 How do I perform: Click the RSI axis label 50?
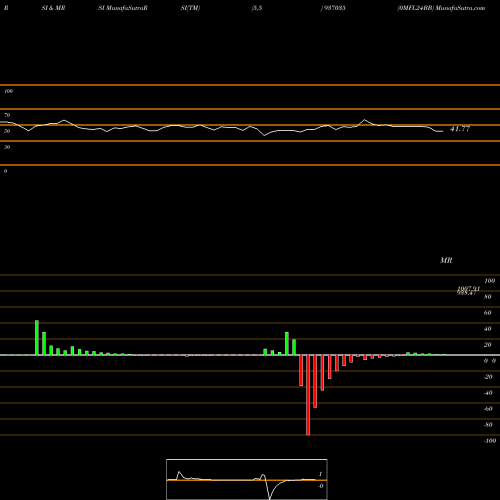click(x=7, y=131)
